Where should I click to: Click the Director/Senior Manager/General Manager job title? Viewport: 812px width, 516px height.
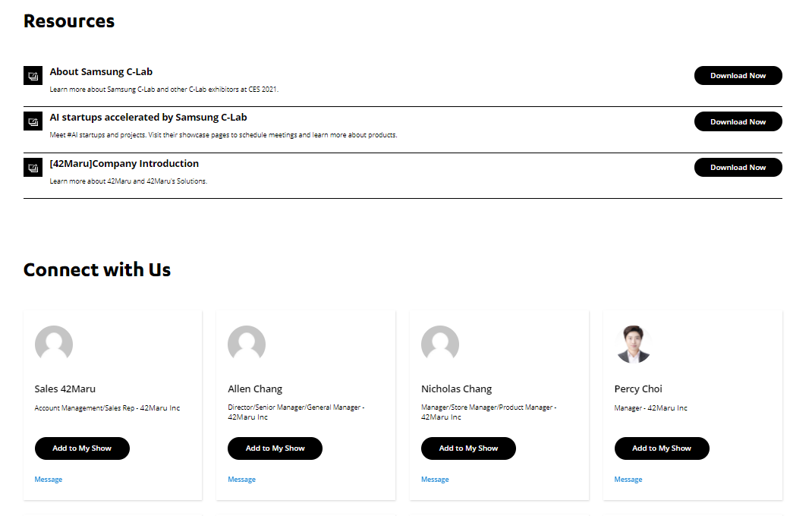pos(296,412)
